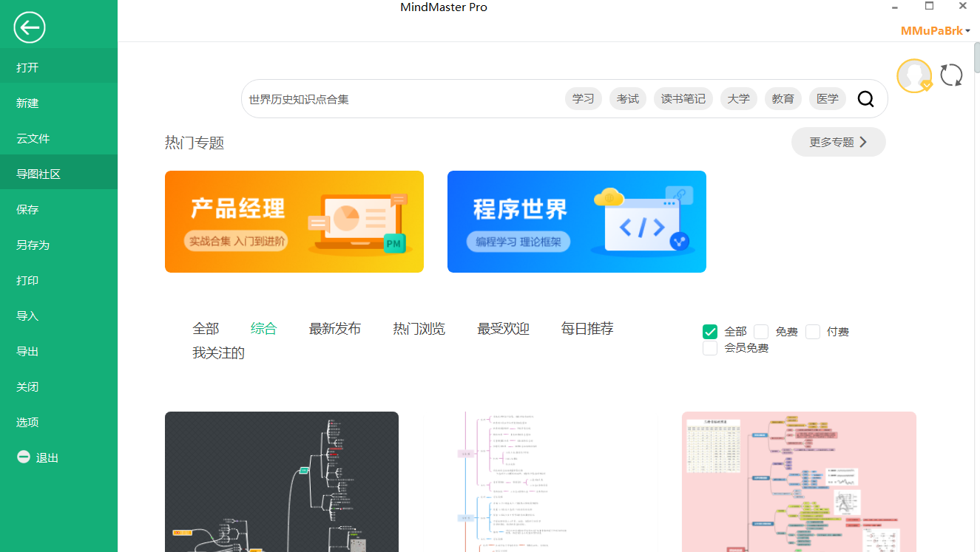This screenshot has height=552, width=980.
Task: Click the 退出 exit icon
Action: pyautogui.click(x=24, y=457)
